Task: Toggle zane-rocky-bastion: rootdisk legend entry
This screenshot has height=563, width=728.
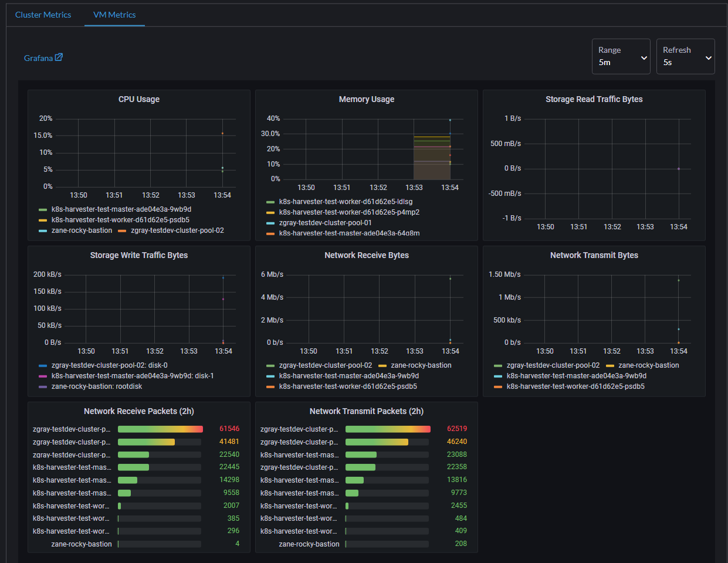Action: (97, 386)
